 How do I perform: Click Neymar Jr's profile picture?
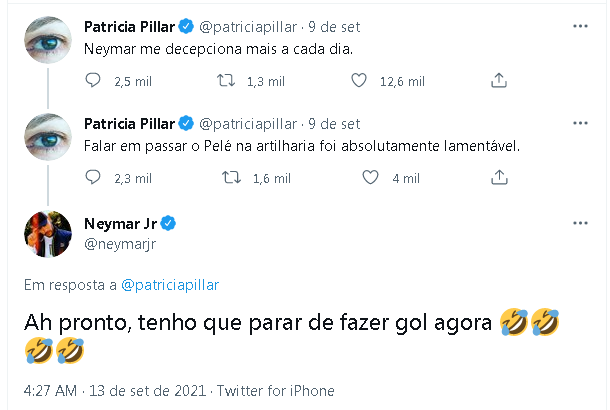[47, 235]
